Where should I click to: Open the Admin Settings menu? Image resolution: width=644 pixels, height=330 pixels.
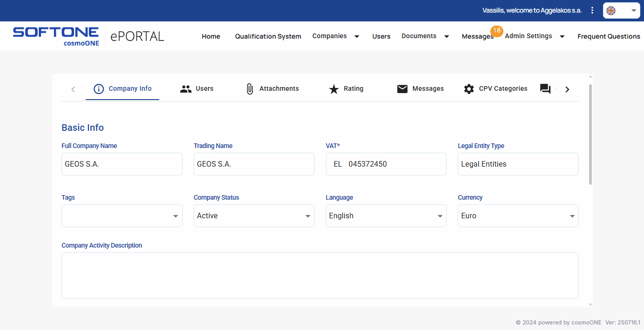click(534, 36)
